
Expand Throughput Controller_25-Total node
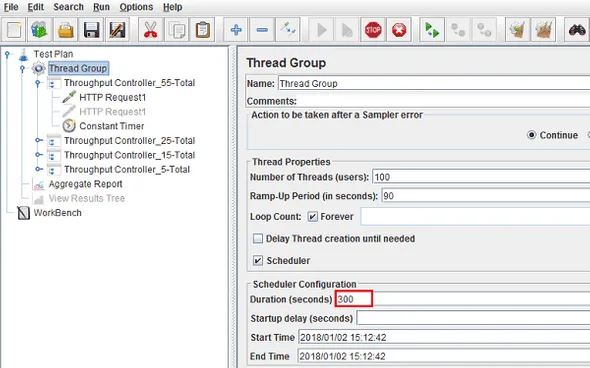click(x=39, y=140)
